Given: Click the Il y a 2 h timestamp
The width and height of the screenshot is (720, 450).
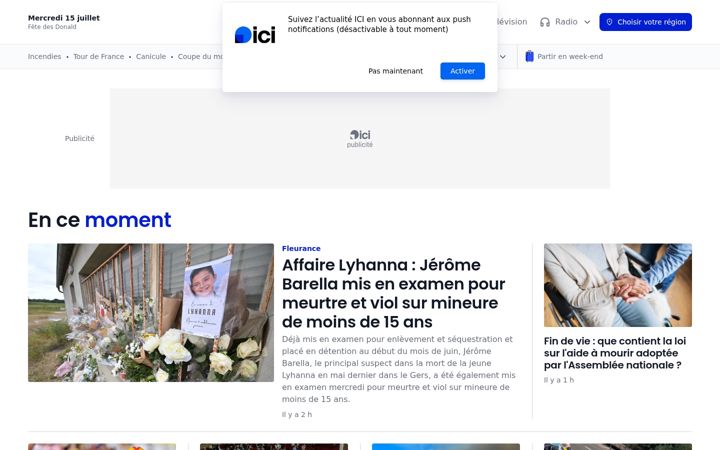Looking at the screenshot, I should point(297,414).
